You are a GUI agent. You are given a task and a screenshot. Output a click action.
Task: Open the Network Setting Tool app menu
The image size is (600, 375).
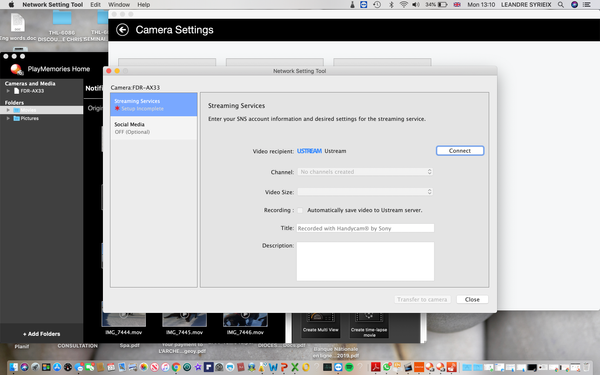[x=52, y=5]
